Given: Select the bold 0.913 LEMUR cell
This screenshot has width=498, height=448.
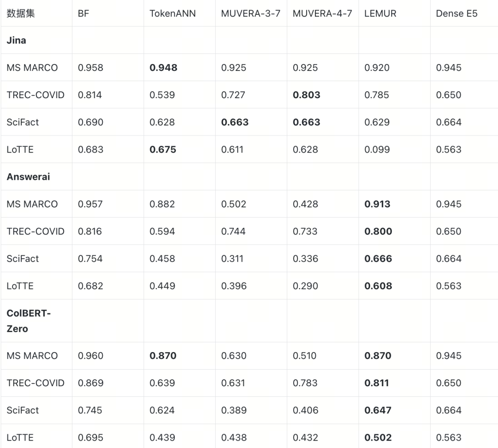Looking at the screenshot, I should pyautogui.click(x=377, y=204).
